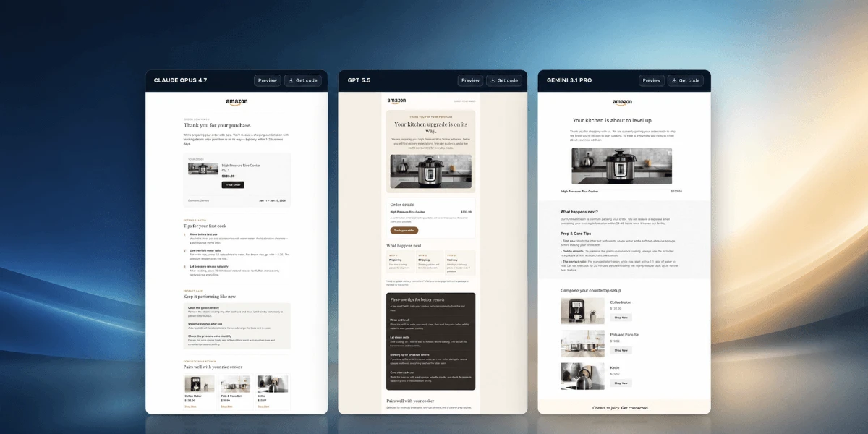Click Shop Now under Coffee Maker in Gemini email
The height and width of the screenshot is (434, 868).
tap(621, 318)
